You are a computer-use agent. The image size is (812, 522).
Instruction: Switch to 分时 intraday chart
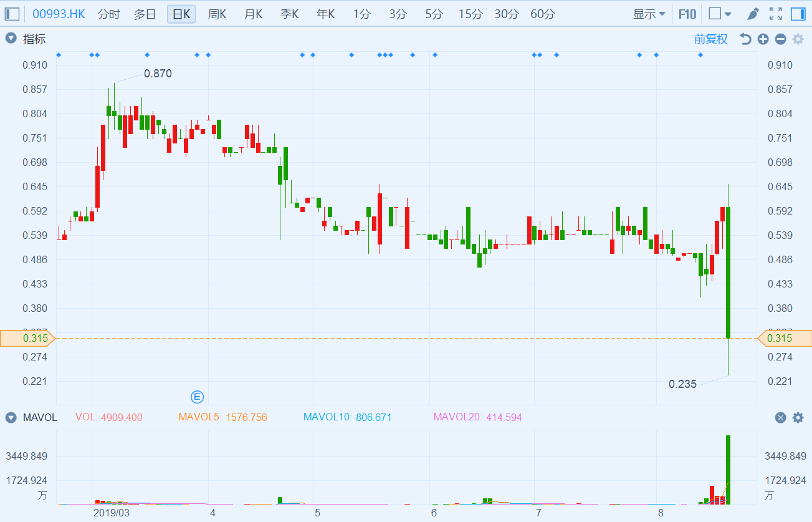pyautogui.click(x=109, y=14)
